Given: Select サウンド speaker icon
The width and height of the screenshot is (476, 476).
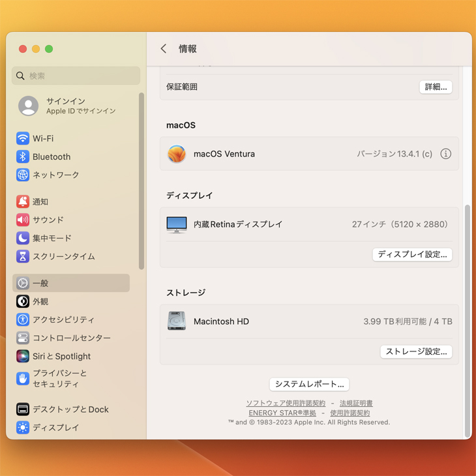Looking at the screenshot, I should 23,220.
